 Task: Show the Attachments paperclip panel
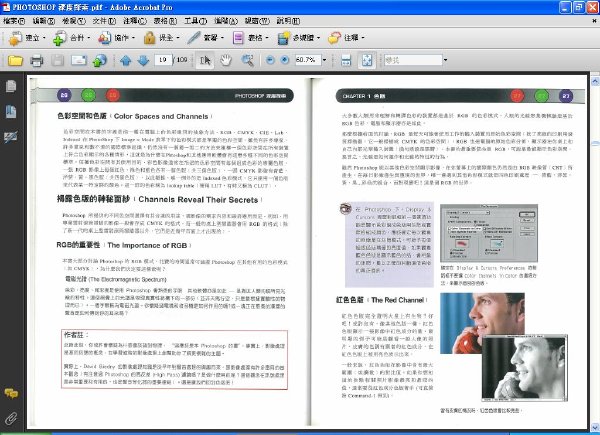click(x=11, y=419)
